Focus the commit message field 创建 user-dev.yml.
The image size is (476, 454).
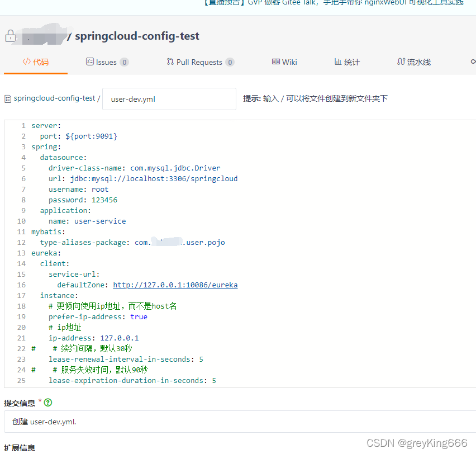[240, 422]
